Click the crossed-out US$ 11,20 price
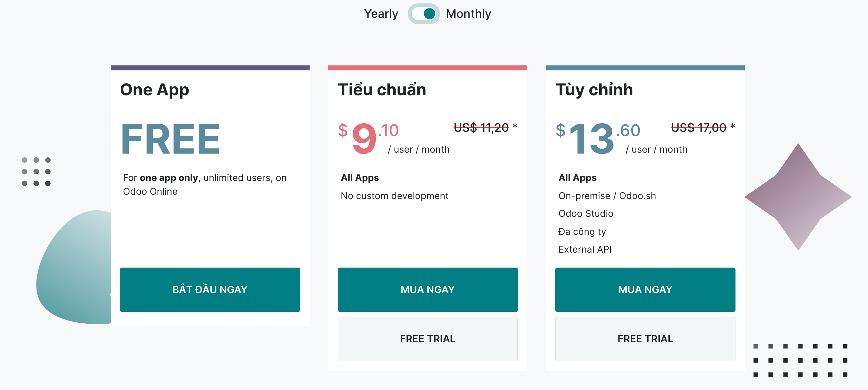Screen dimensions: 868x390 point(481,127)
